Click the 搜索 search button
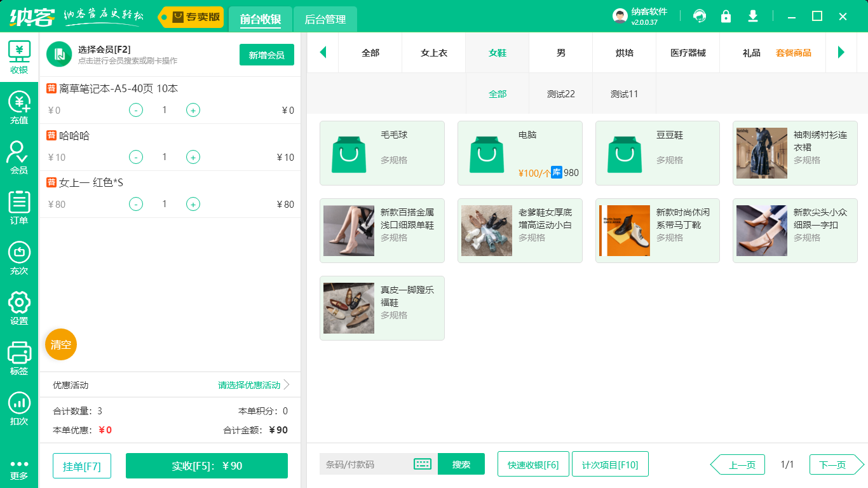Viewport: 868px width, 488px height. pos(461,464)
